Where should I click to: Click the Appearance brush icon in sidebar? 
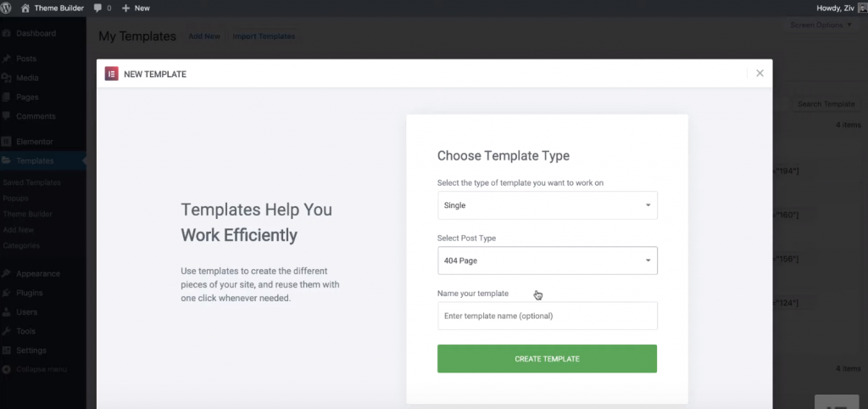click(7, 274)
